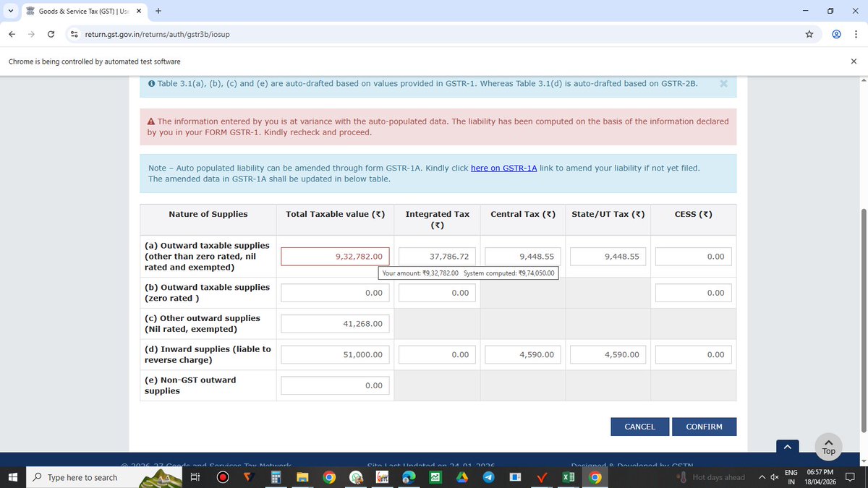Open the Windows Start menu

click(12, 477)
